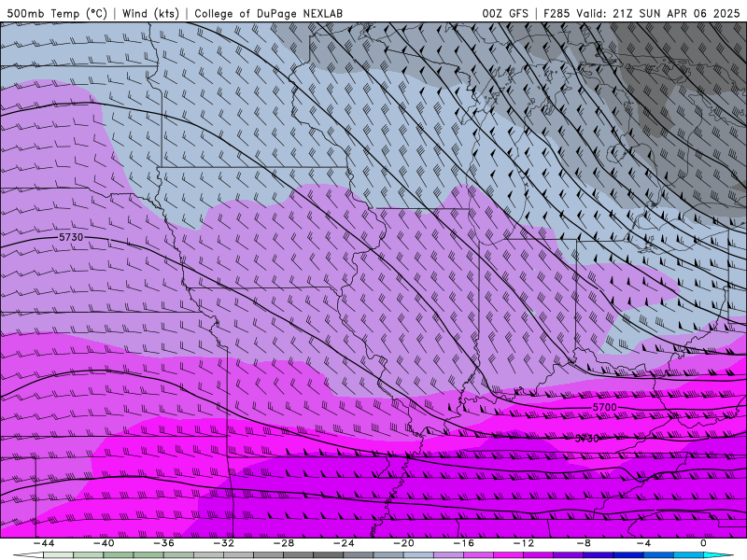747x560 pixels.
Task: Click the 5700 height contour label
Action: pos(604,407)
